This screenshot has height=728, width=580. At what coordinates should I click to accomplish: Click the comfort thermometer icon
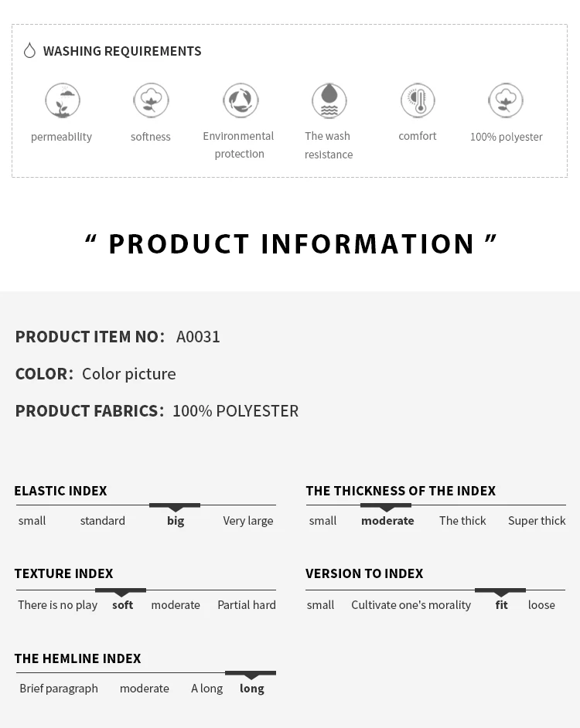click(x=418, y=100)
